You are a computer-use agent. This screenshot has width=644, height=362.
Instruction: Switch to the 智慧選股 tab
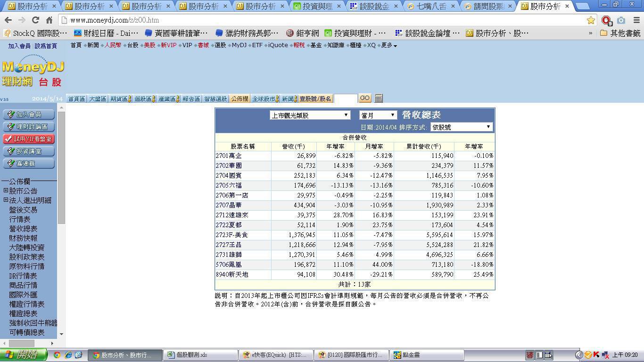coord(215,99)
